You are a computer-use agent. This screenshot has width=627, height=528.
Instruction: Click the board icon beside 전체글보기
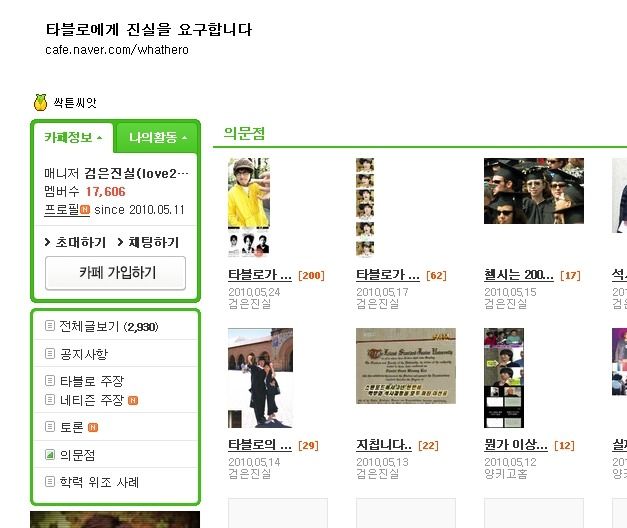point(50,326)
